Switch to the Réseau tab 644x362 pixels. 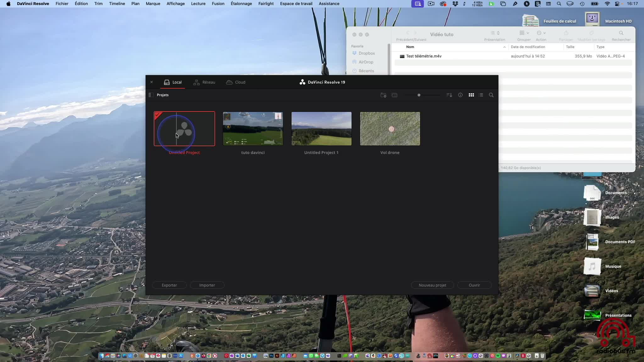coord(204,82)
